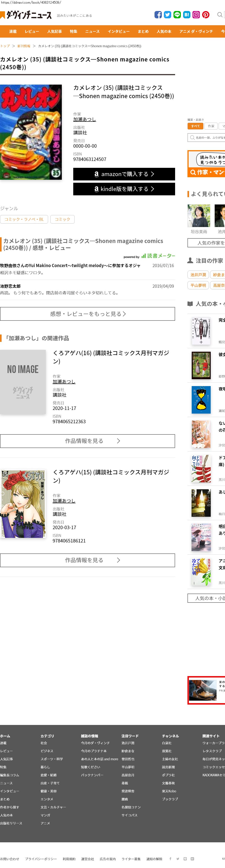This screenshot has height=868, width=225.
Task: Open 作品情報を見る for くろアゲハ(16)
Action: pos(87,441)
